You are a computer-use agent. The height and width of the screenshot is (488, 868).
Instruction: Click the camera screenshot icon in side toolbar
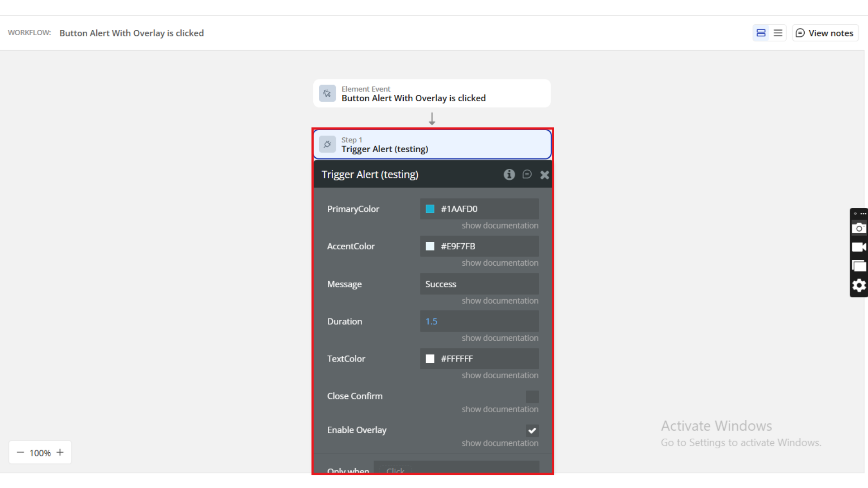click(859, 228)
